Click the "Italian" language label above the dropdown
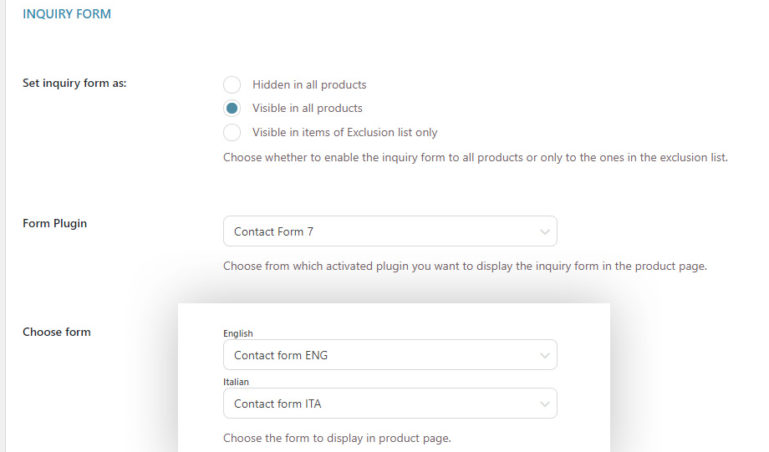 pyautogui.click(x=237, y=381)
